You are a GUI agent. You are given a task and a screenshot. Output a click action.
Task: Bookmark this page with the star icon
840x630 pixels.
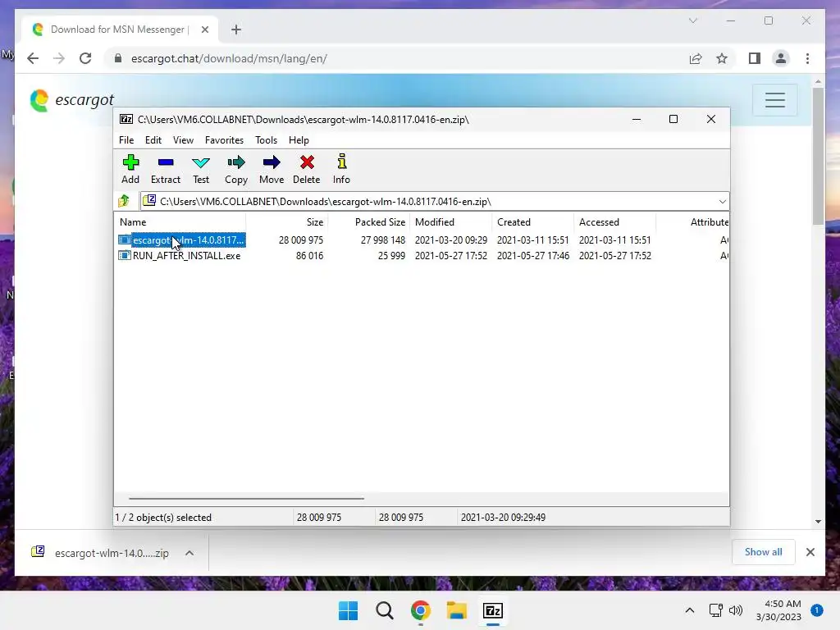[722, 58]
